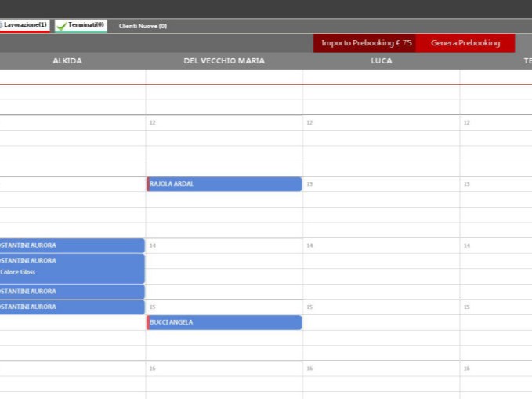Viewport: 532px width, 399px height.
Task: Select the Colore Gloss appointment block
Action: point(71,268)
